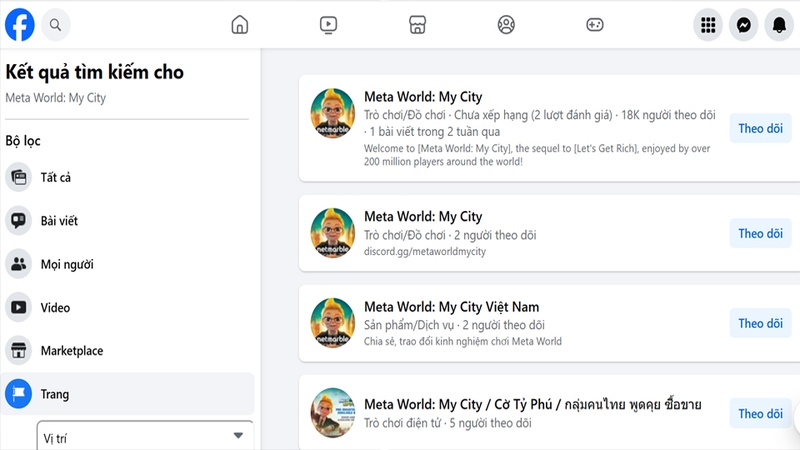The height and width of the screenshot is (450, 800).
Task: Follow the discord.gg Meta World: My City page
Action: (760, 233)
